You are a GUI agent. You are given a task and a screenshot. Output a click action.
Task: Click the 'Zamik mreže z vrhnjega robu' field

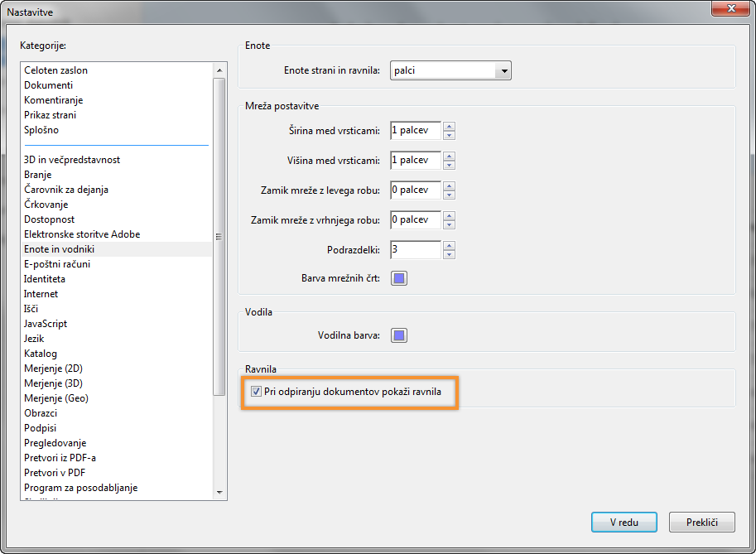[416, 220]
